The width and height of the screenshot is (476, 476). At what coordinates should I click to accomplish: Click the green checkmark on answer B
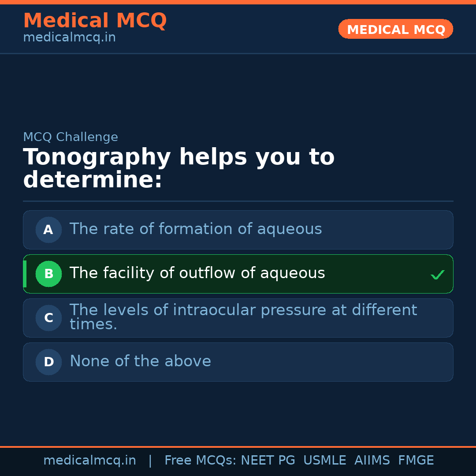tap(437, 274)
